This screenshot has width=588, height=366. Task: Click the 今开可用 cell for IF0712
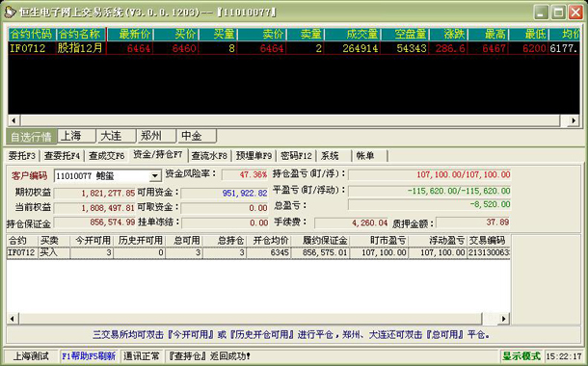click(x=92, y=252)
